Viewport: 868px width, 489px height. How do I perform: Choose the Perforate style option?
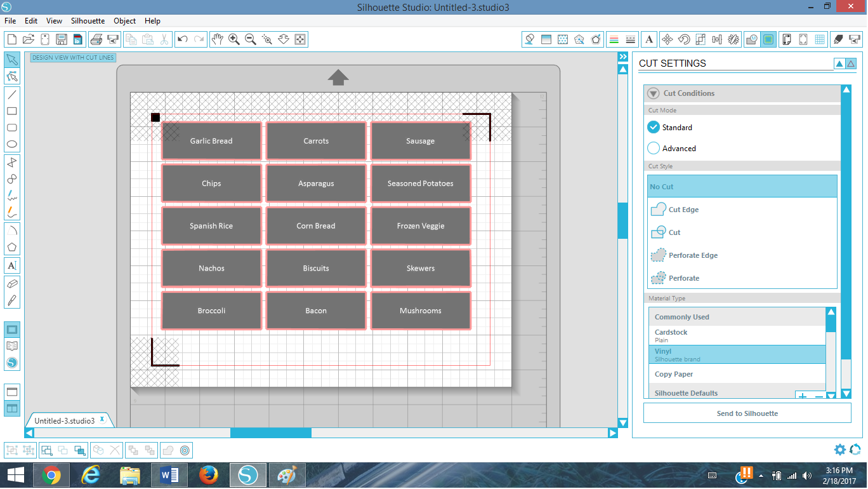pyautogui.click(x=742, y=278)
